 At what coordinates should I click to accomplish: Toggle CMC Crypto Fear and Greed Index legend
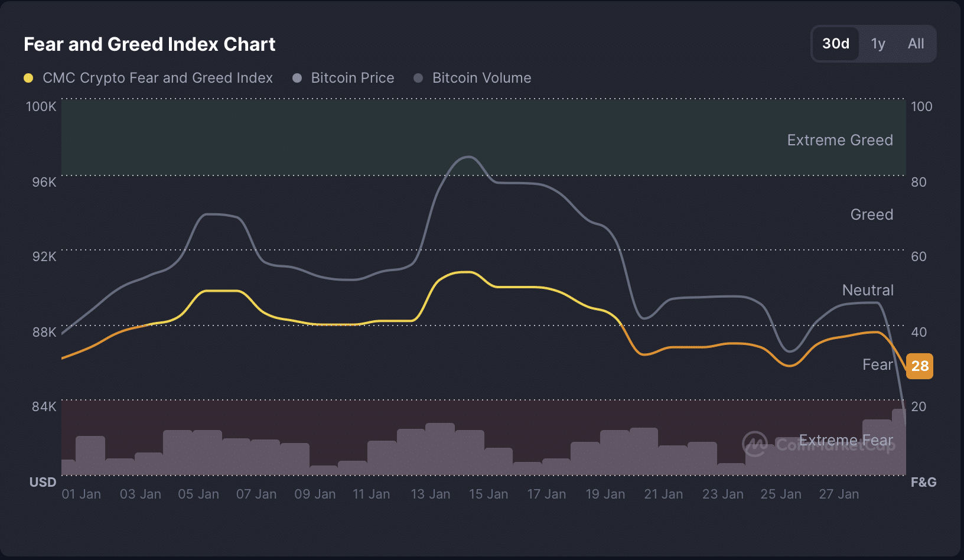pyautogui.click(x=157, y=78)
